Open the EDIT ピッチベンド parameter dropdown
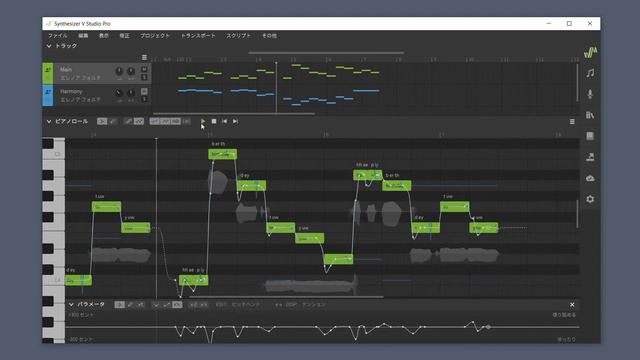Viewport: 640px width, 360px height. pos(238,304)
